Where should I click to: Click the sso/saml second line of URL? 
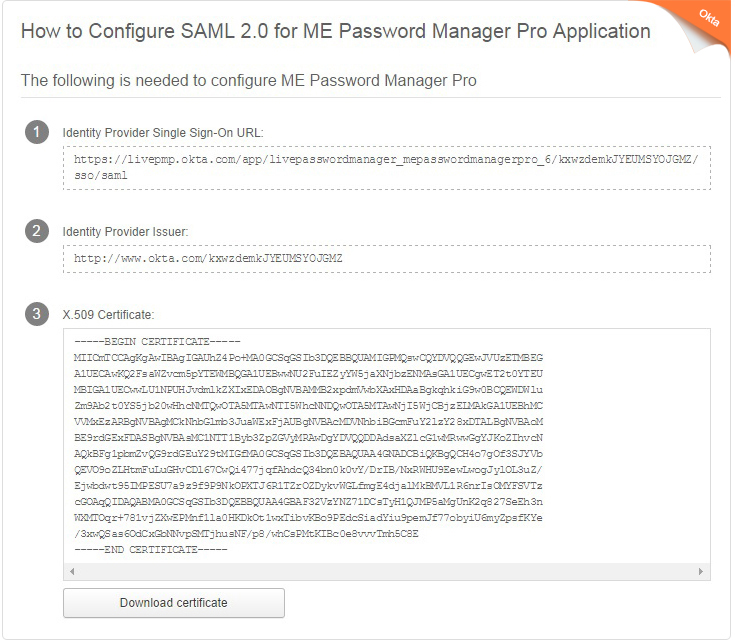(101, 175)
